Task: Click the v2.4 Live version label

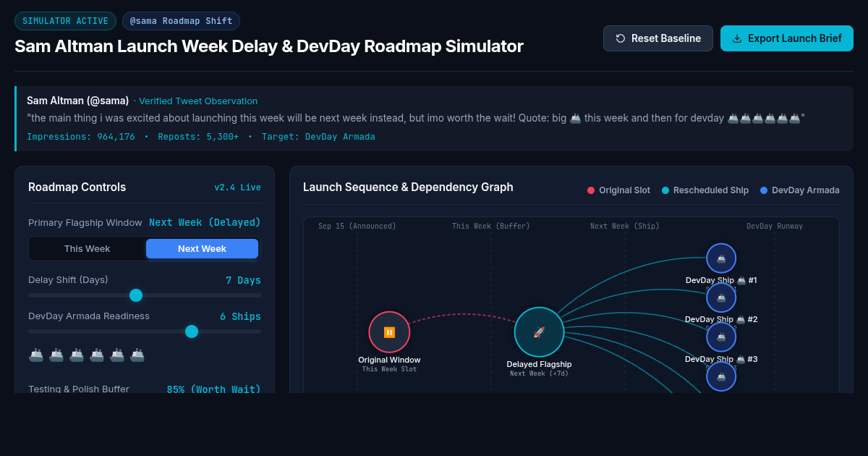Action: pos(237,187)
